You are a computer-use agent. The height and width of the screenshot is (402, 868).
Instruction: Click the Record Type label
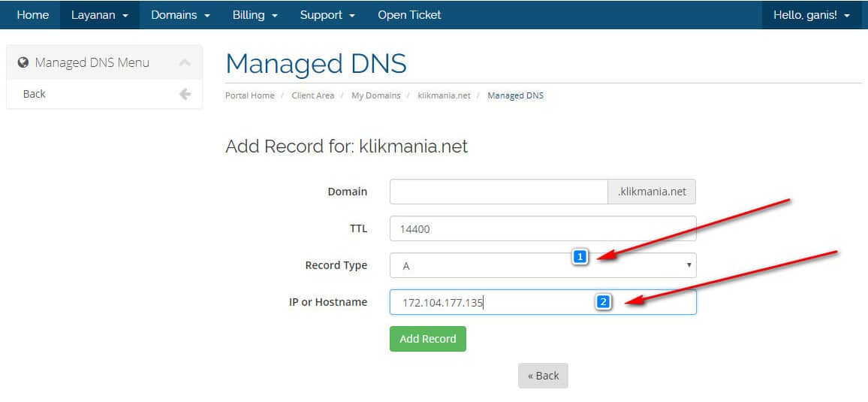click(x=336, y=265)
